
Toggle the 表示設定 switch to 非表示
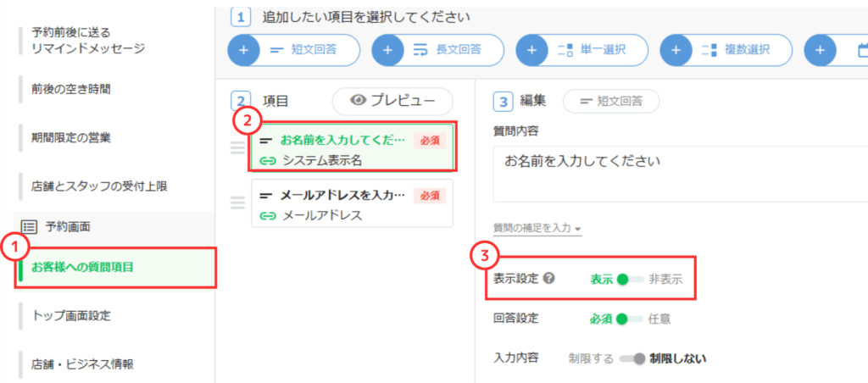(631, 278)
